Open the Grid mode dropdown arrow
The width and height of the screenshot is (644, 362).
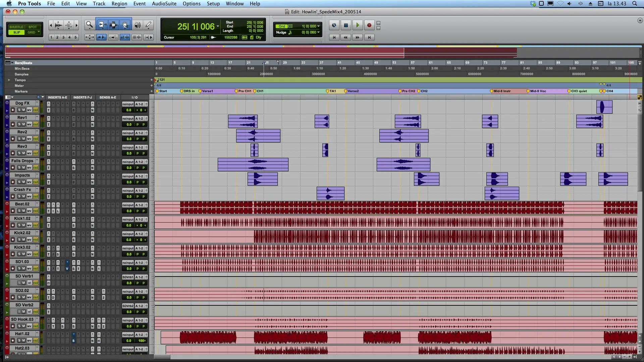(39, 32)
